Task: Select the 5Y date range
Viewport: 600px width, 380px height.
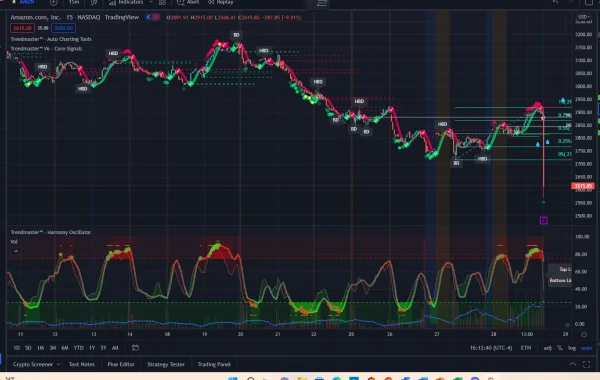Action: (103, 348)
